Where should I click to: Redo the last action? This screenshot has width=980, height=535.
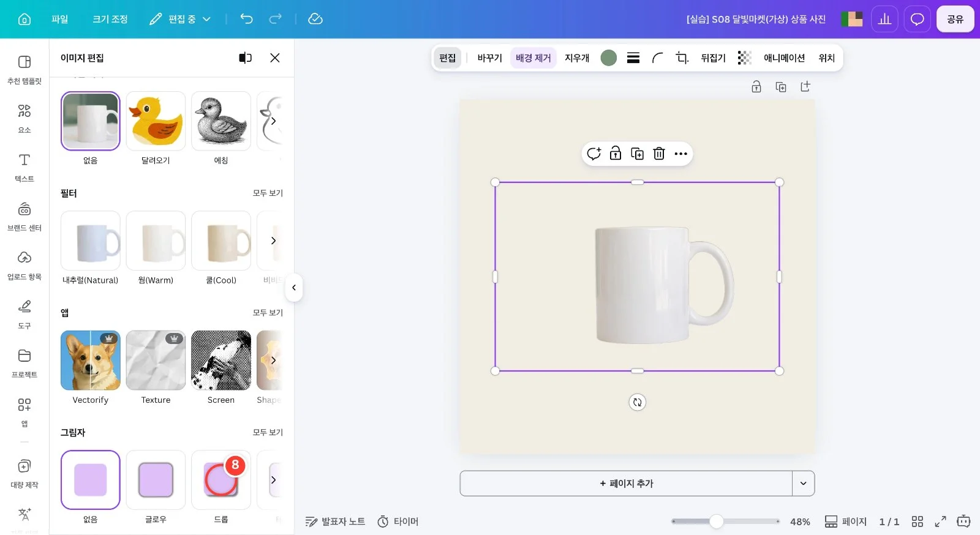click(276, 19)
